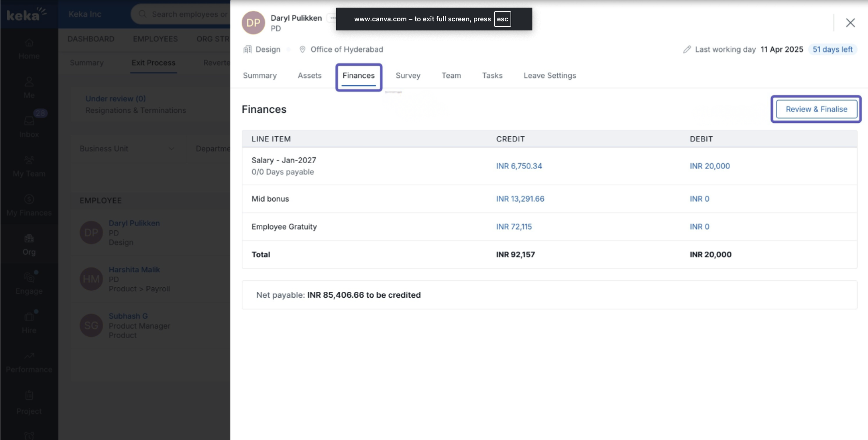Click the pencil icon beside Last working day

tap(687, 49)
